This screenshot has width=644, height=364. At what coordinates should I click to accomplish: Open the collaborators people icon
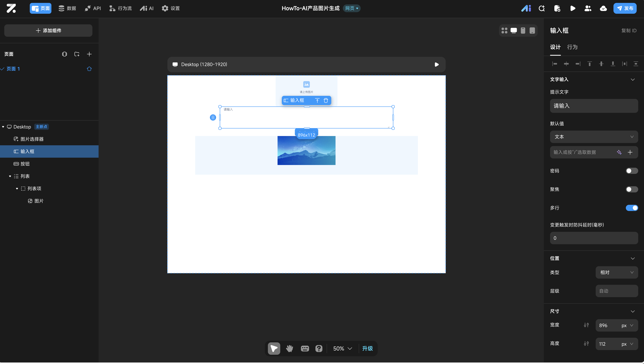point(588,9)
